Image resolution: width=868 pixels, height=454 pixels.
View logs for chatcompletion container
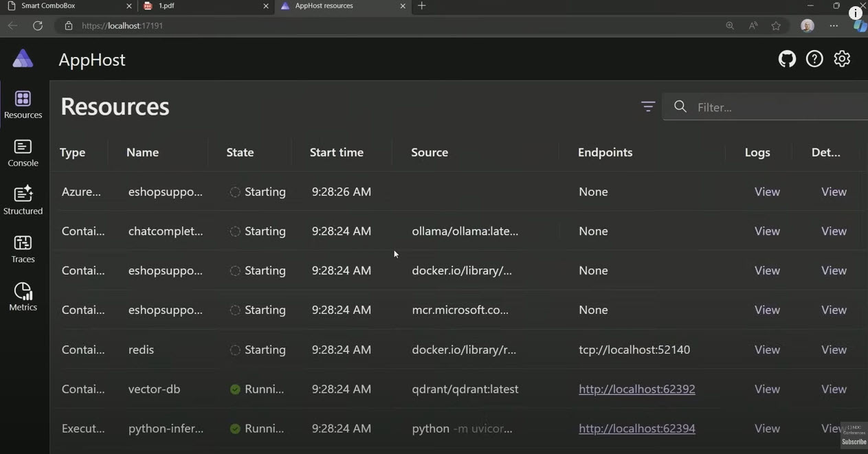767,231
